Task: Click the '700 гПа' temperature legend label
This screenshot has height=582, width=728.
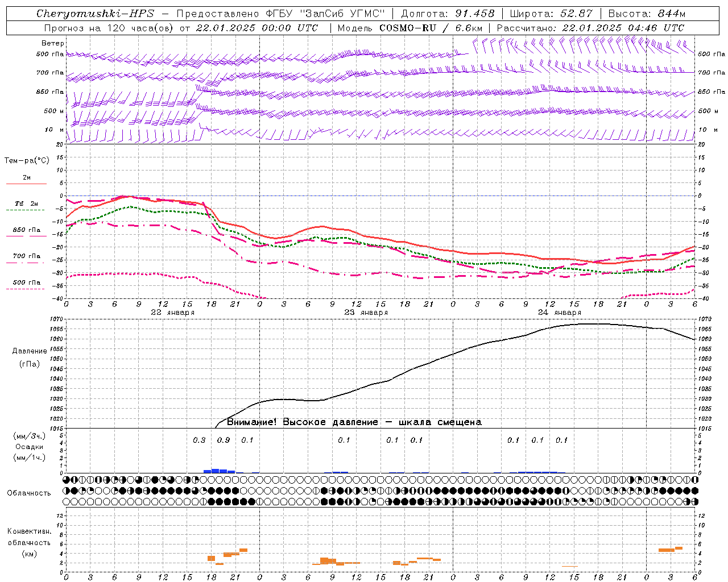Action: pyautogui.click(x=27, y=256)
